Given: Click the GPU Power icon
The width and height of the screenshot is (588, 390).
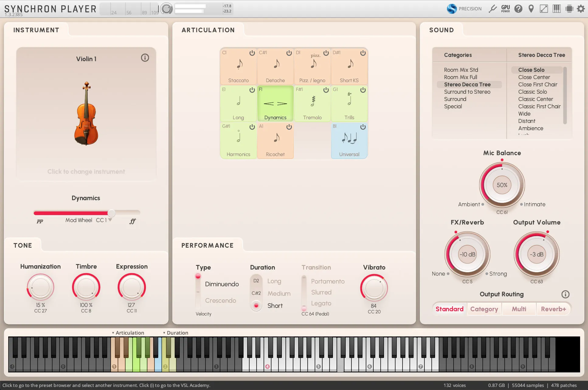Looking at the screenshot, I should coord(506,9).
